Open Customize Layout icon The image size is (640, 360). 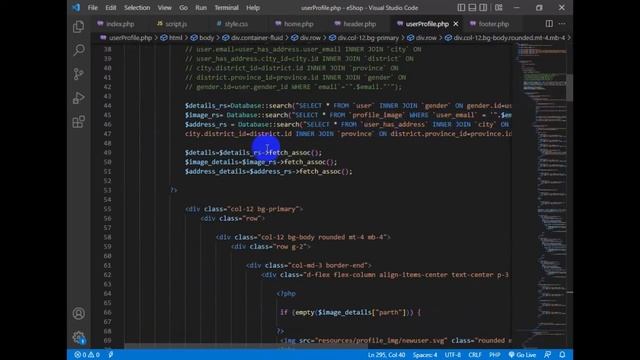498,7
